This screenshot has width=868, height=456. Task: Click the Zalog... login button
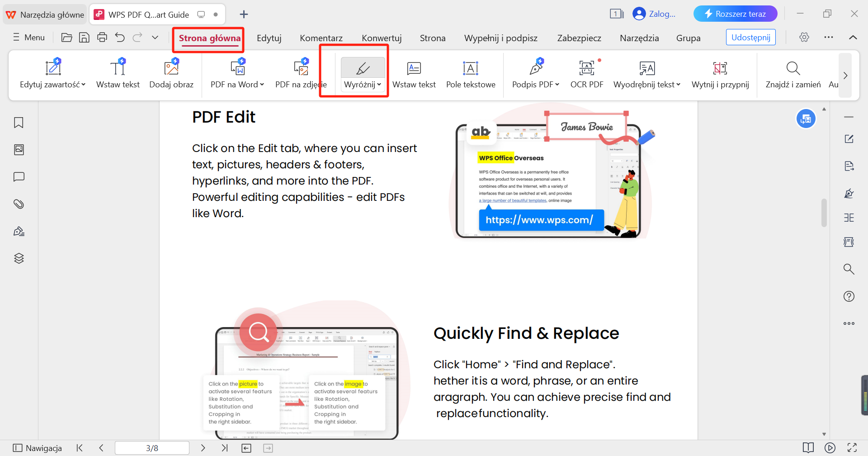(x=654, y=14)
